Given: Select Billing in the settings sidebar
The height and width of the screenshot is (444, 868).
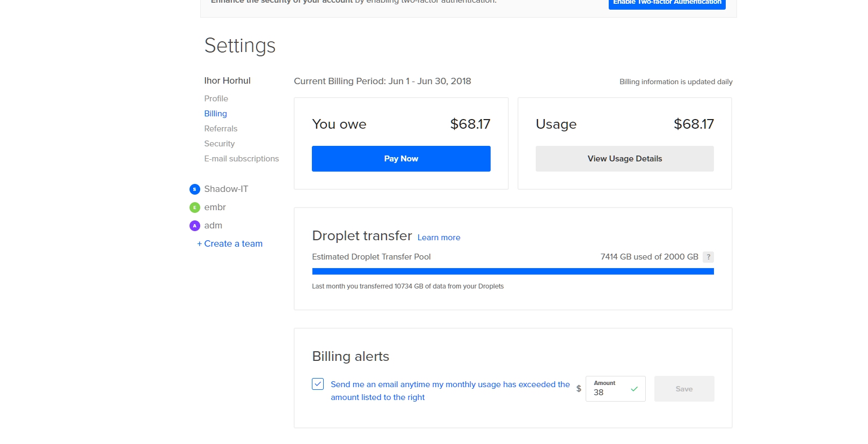Looking at the screenshot, I should pos(215,114).
